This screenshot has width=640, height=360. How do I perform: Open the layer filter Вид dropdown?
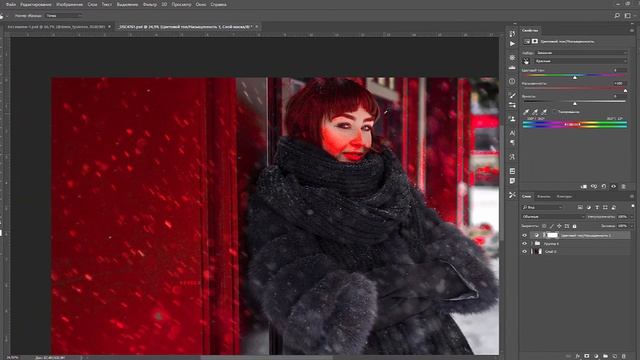click(543, 207)
